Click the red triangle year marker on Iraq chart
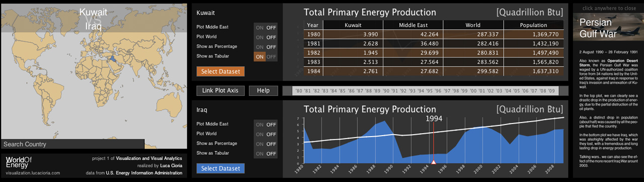Viewport: 644px width, 182px height. click(433, 162)
